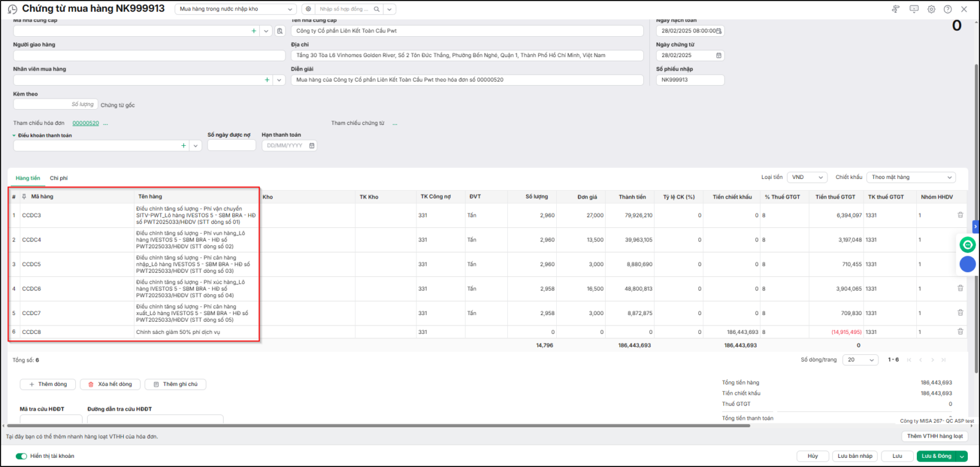This screenshot has width=980, height=467.
Task: Click the magnifier in the contract number box
Action: pyautogui.click(x=376, y=9)
